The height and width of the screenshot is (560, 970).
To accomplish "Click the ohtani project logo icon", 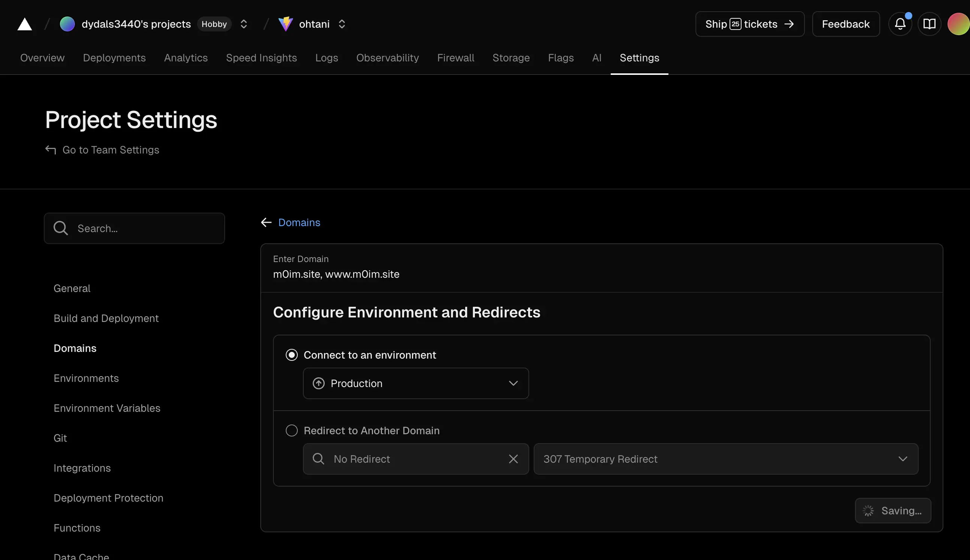I will pos(285,24).
